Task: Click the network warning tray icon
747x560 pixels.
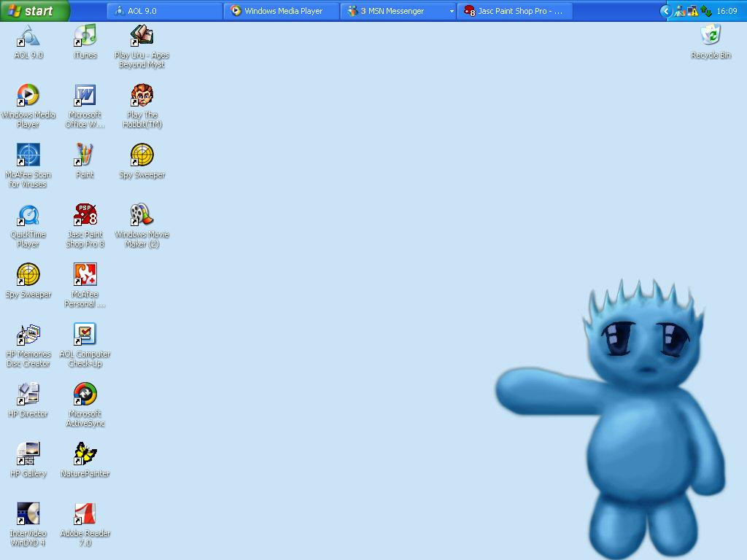Action: coord(693,11)
